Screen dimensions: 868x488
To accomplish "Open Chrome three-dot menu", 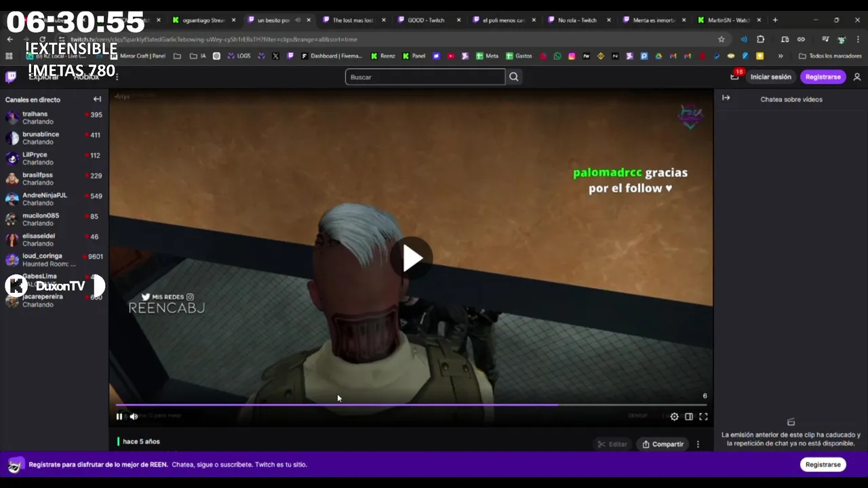I will [858, 39].
